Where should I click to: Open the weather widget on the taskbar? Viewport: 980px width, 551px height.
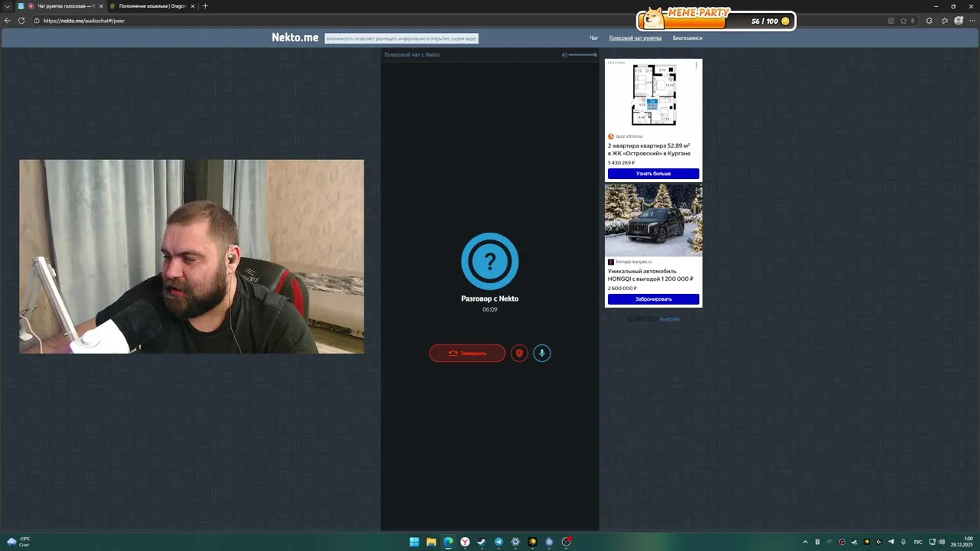point(18,542)
